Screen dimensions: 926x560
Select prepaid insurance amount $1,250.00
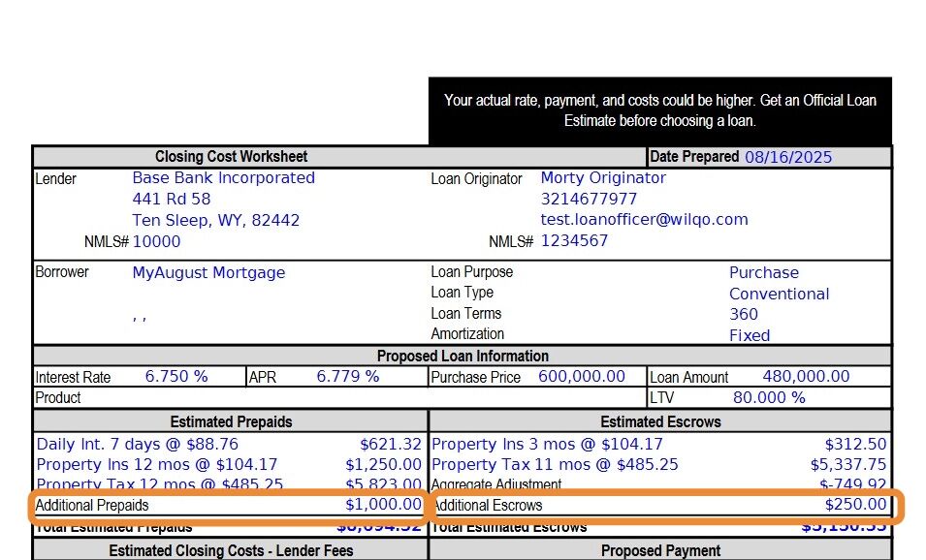tap(383, 464)
